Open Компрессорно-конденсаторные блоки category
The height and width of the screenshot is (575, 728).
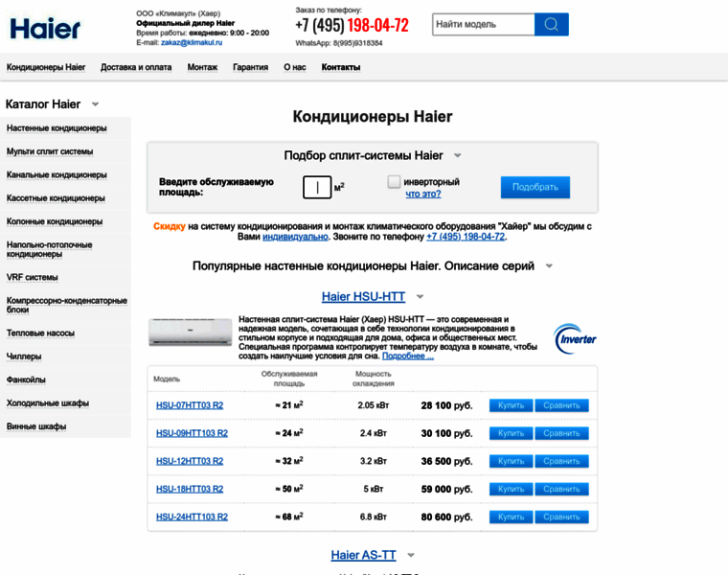pos(67,305)
